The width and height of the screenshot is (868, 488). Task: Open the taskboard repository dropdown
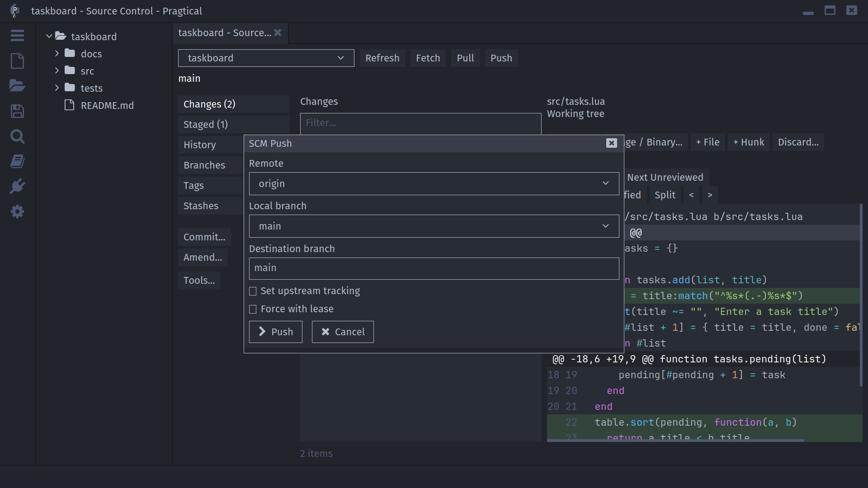coord(266,58)
